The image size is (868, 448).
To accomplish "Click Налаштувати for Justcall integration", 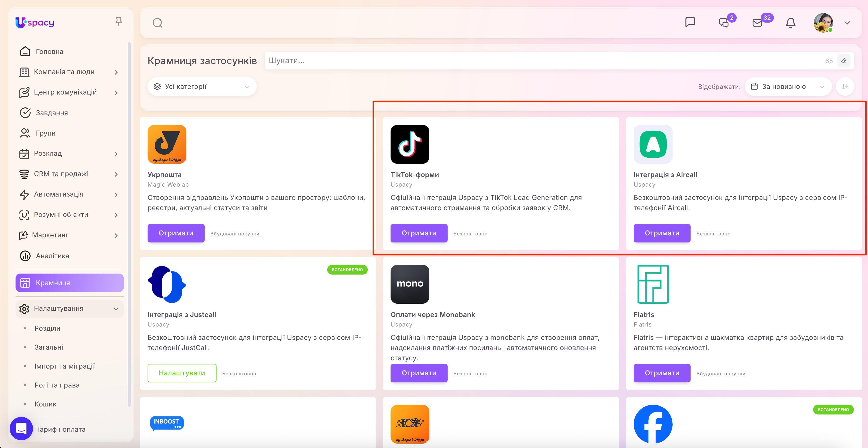I will pos(182,373).
